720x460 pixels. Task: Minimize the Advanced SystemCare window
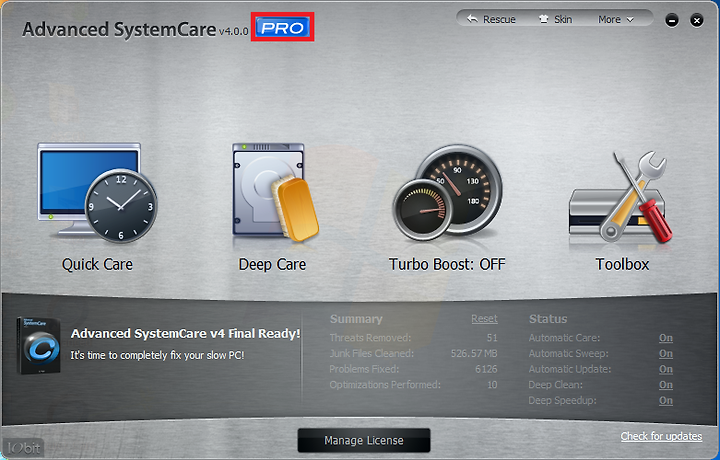[x=672, y=20]
